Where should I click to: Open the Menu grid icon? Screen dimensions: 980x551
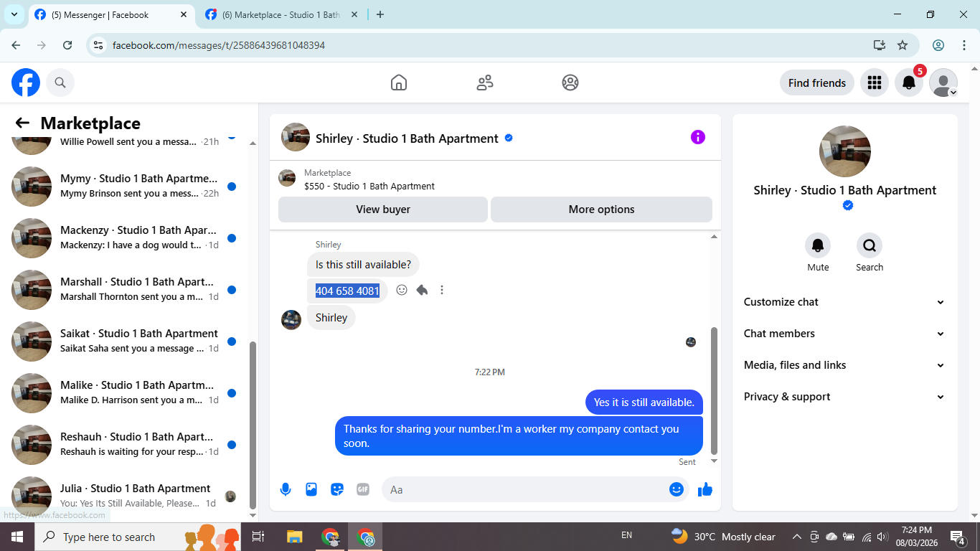point(874,83)
